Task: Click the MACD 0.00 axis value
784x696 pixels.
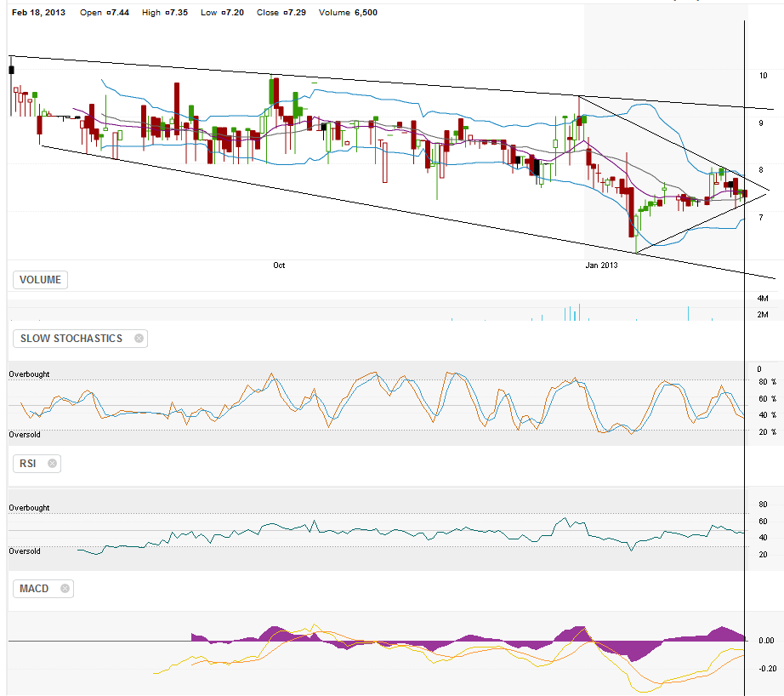Action: pyautogui.click(x=766, y=641)
